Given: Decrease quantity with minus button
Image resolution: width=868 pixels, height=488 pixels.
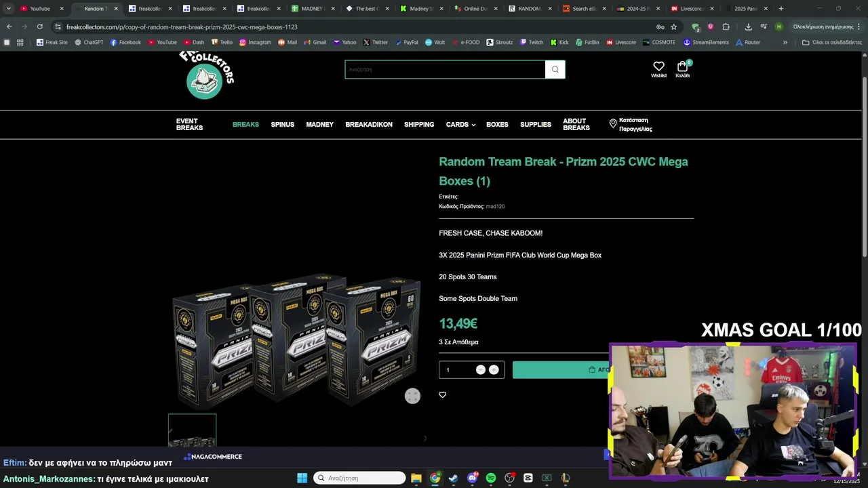Looking at the screenshot, I should tap(480, 369).
